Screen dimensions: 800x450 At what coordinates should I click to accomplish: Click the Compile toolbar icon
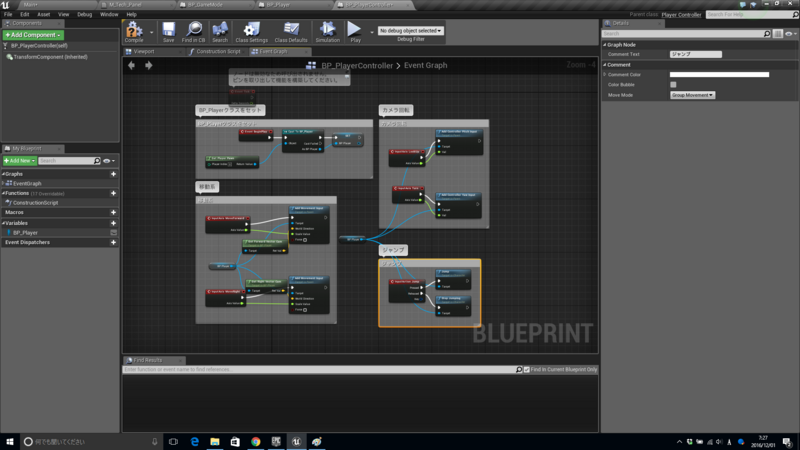(x=134, y=32)
